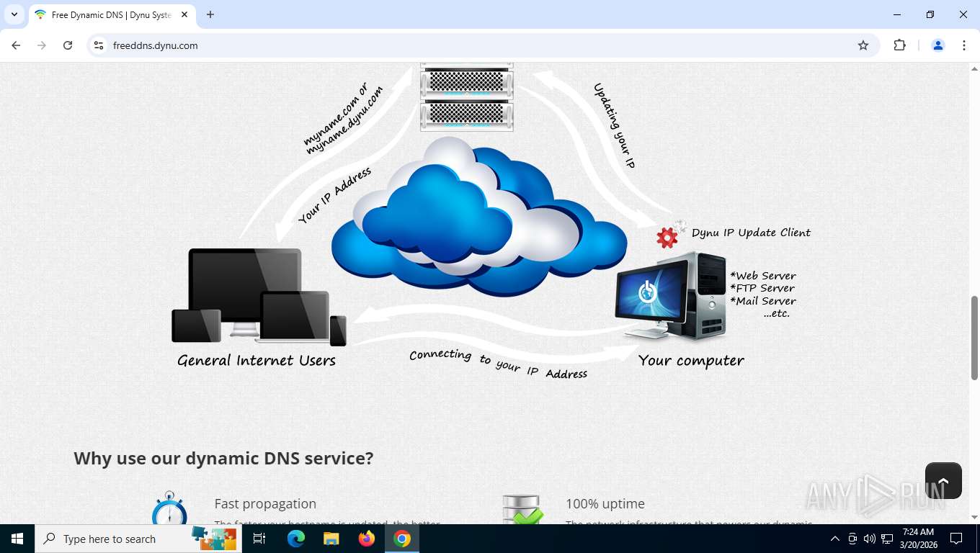Screen dimensions: 980x553
Task: Click the "Fast propagation" text
Action: (x=265, y=504)
